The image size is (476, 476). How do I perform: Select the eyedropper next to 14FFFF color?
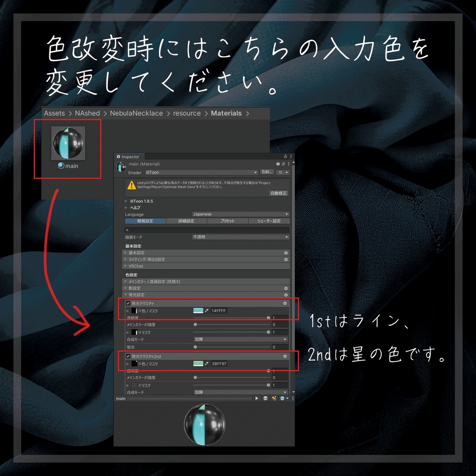click(x=207, y=311)
